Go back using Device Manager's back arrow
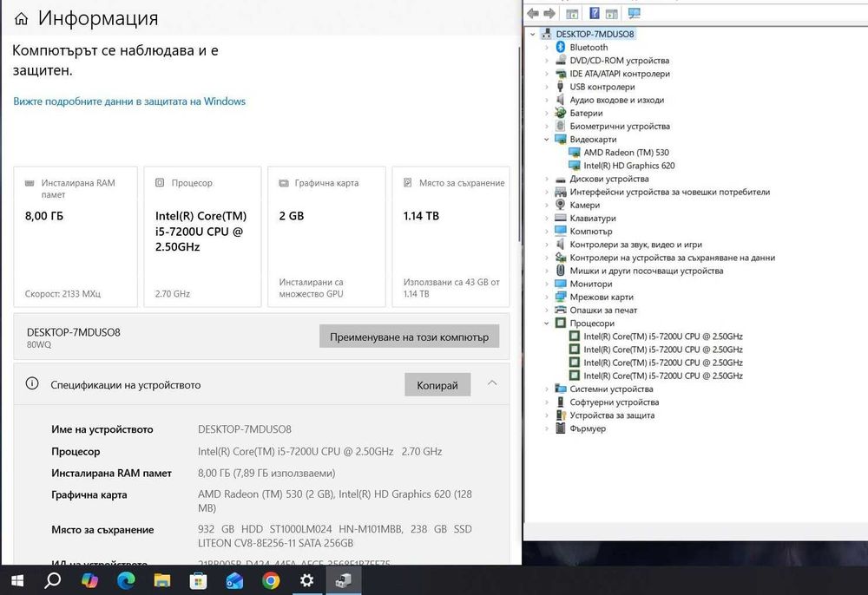This screenshot has width=868, height=595. click(533, 13)
